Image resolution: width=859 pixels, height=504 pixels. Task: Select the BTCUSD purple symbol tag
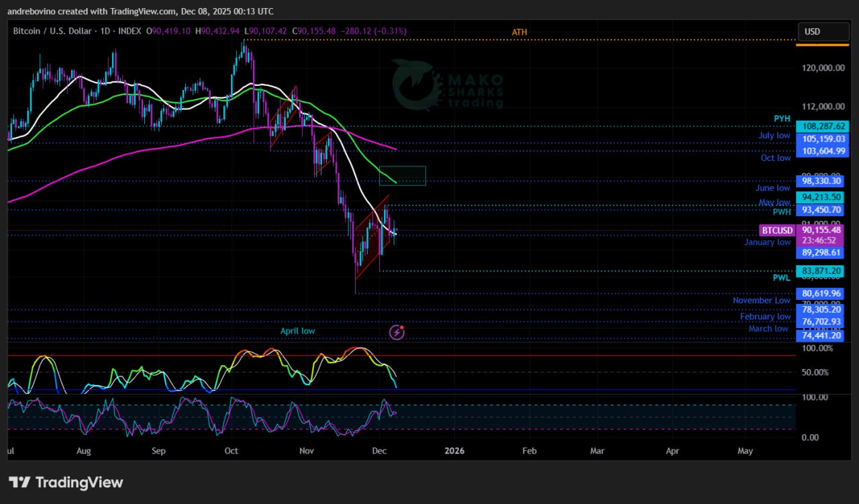click(776, 230)
